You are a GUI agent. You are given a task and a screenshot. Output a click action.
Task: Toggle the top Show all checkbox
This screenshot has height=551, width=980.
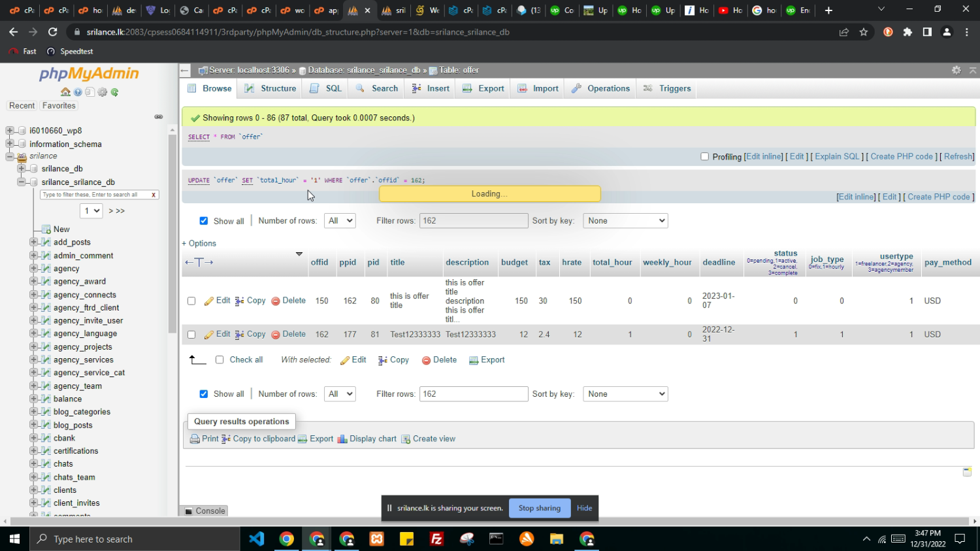coord(204,221)
